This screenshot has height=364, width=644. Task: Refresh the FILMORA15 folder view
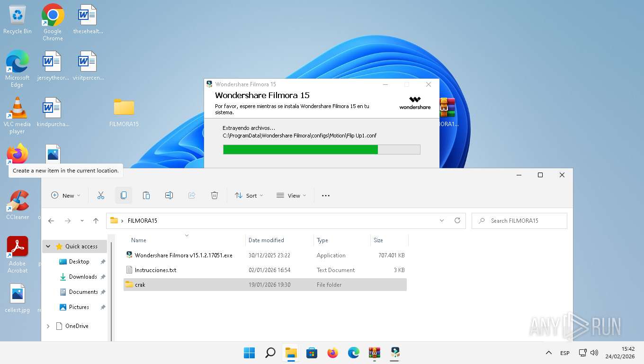tap(457, 221)
